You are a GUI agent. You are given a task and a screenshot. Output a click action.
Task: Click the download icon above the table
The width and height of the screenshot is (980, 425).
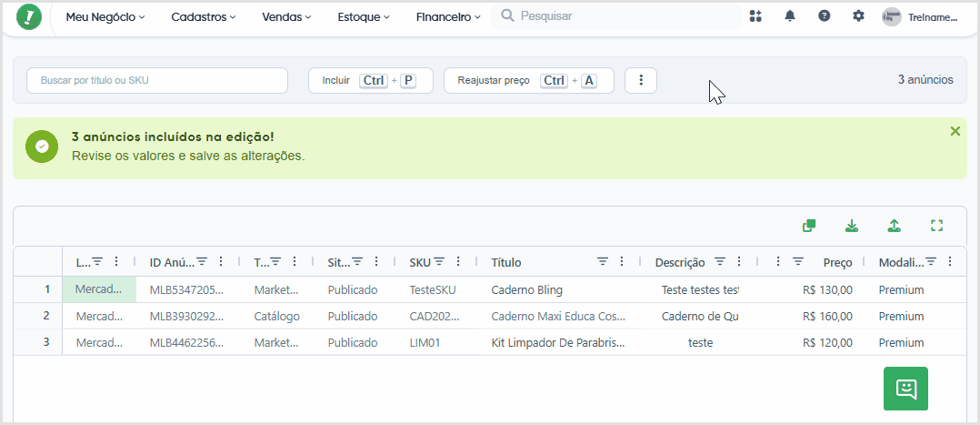point(851,226)
